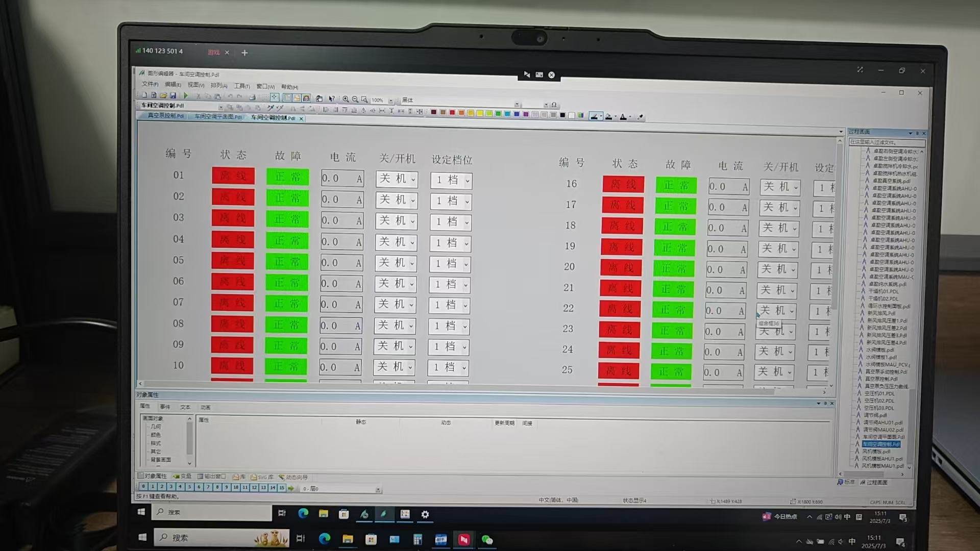
Task: Toggle layer 0 visibility button
Action: pyautogui.click(x=143, y=487)
